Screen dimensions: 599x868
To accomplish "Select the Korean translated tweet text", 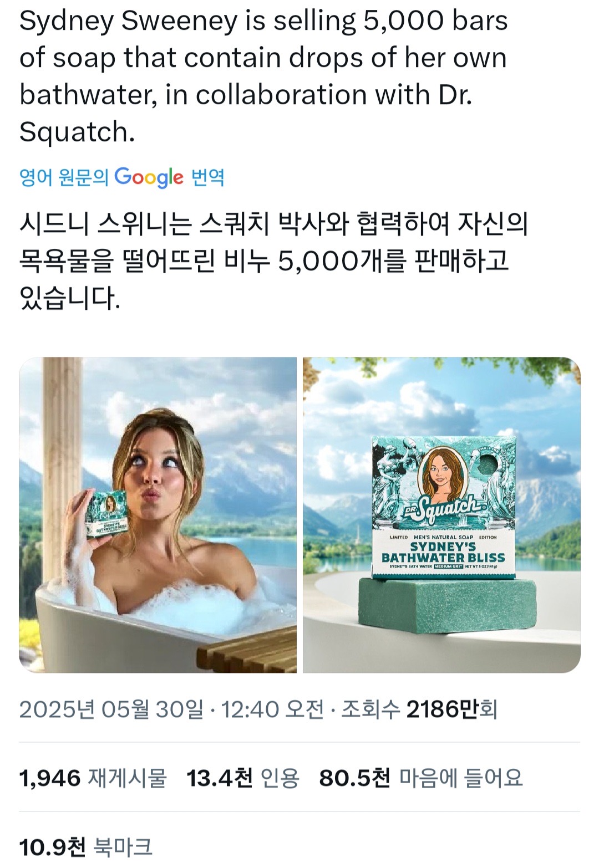I will tap(273, 261).
